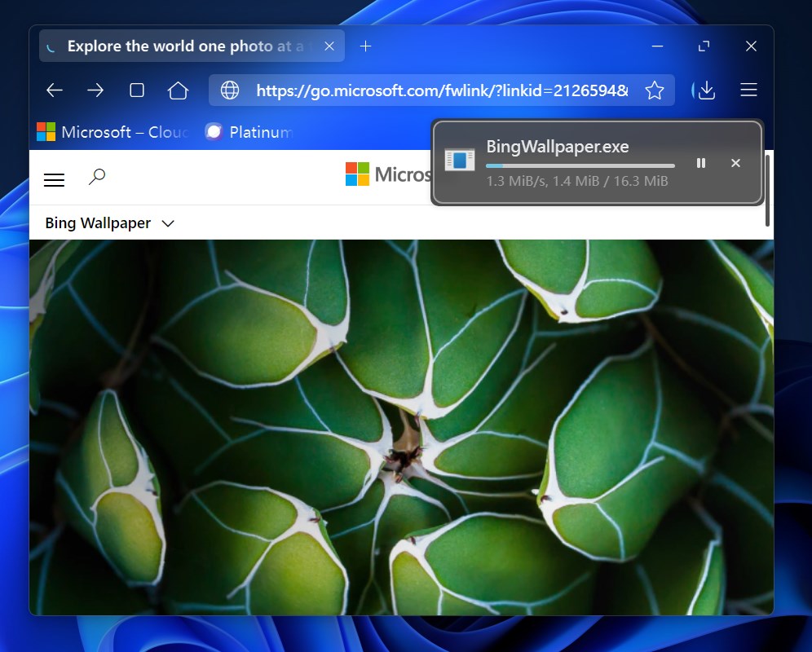Screen dimensions: 812x652
Task: Click the square stop-loading icon
Action: 137,90
